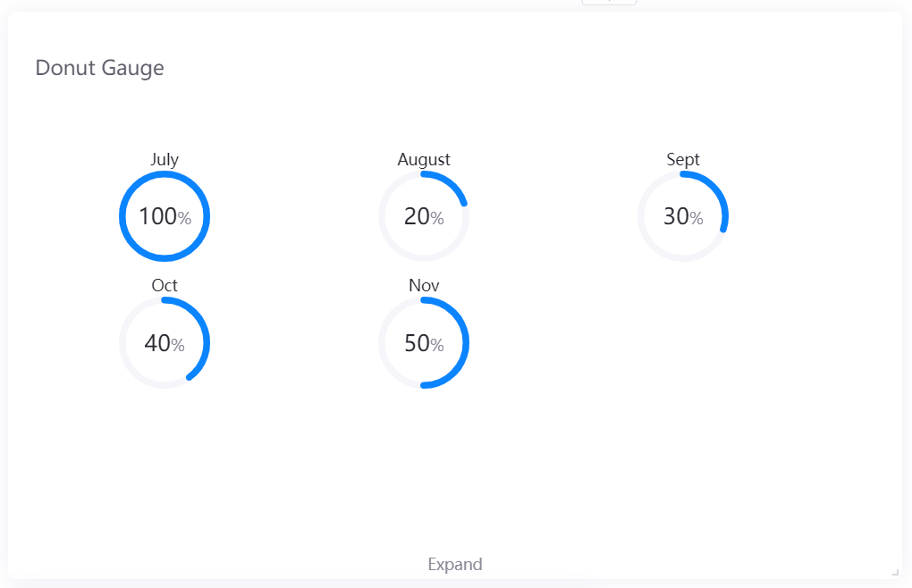Click the blue arc of Nov gauge
The width and height of the screenshot is (912, 588).
click(x=464, y=343)
